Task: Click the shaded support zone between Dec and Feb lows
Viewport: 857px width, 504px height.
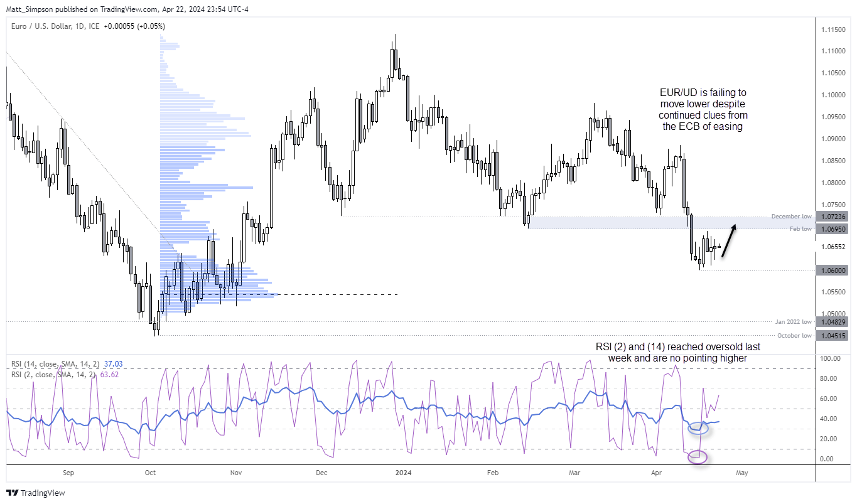Action: (x=671, y=223)
